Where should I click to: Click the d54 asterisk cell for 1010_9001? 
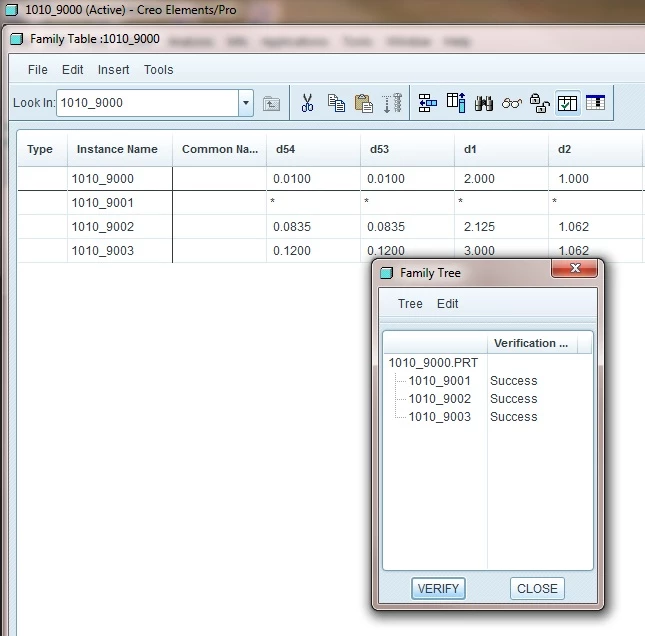point(313,203)
